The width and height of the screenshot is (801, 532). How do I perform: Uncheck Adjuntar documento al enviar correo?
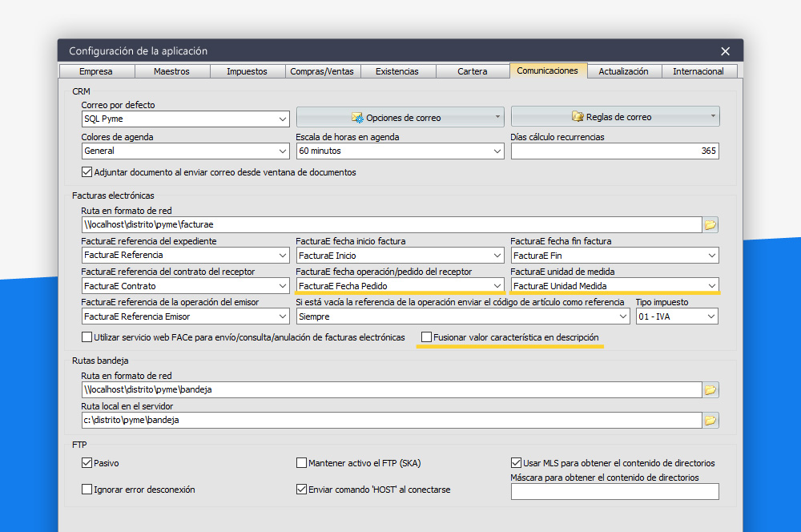(87, 172)
